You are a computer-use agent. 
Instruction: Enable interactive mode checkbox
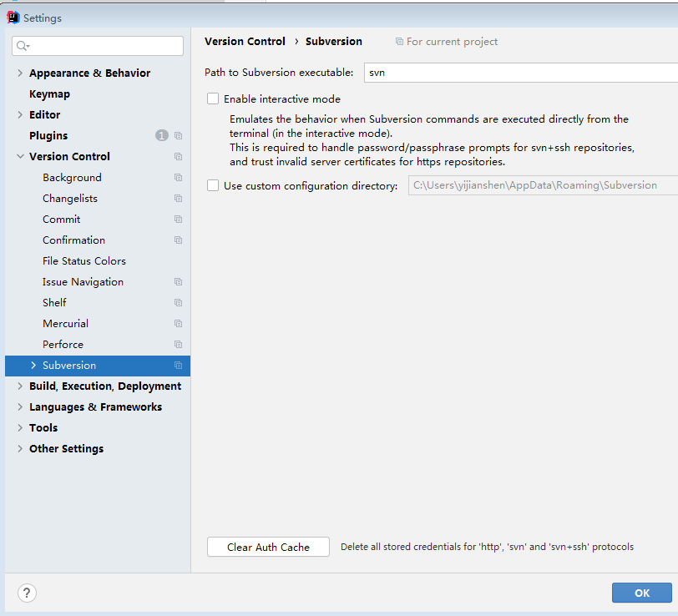click(213, 98)
